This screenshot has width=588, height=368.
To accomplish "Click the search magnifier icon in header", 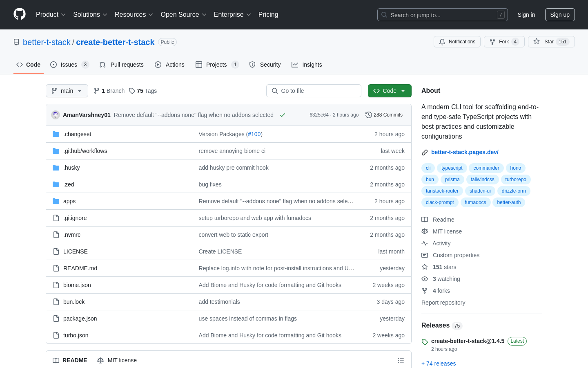I will (x=384, y=15).
